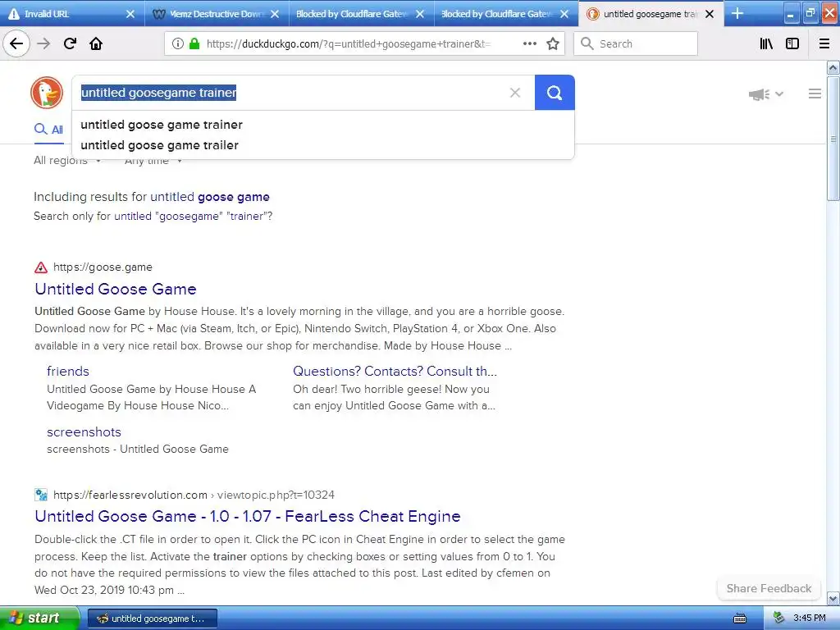Clear the DuckDuckGo search box
Screen dimensions: 840x630
pyautogui.click(x=515, y=93)
